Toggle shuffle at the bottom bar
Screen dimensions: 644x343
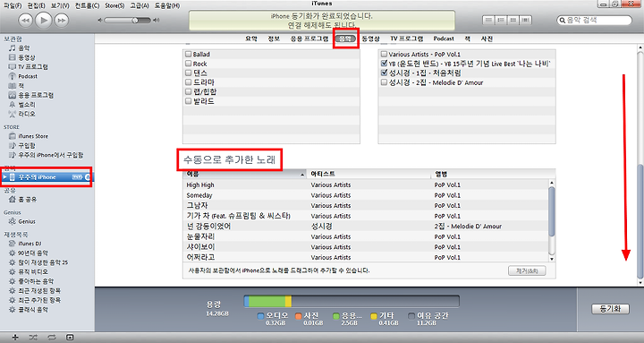tap(33, 338)
